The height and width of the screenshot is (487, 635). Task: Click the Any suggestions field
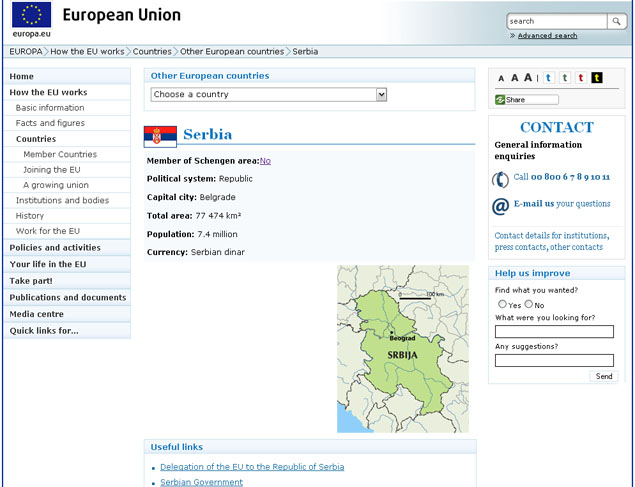coord(554,360)
